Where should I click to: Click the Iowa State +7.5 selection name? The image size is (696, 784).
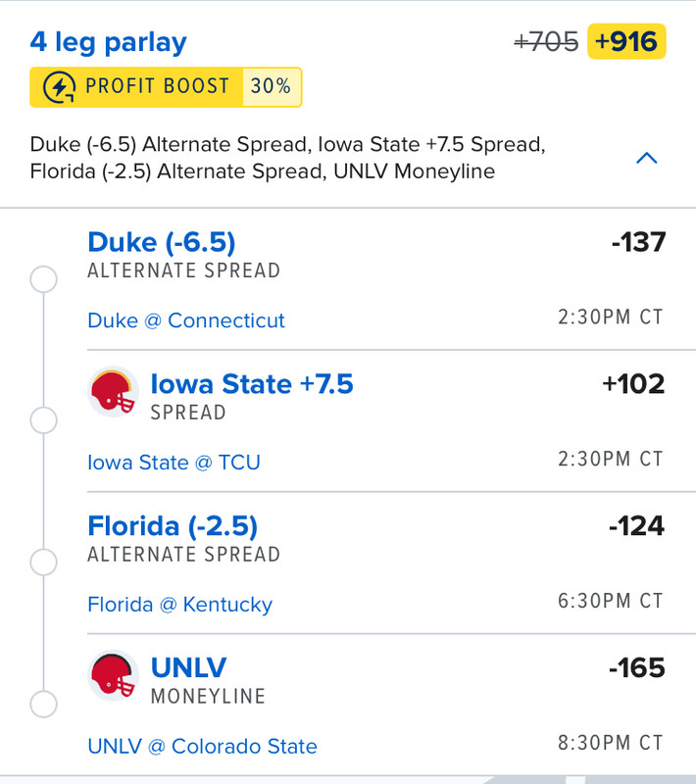(252, 383)
